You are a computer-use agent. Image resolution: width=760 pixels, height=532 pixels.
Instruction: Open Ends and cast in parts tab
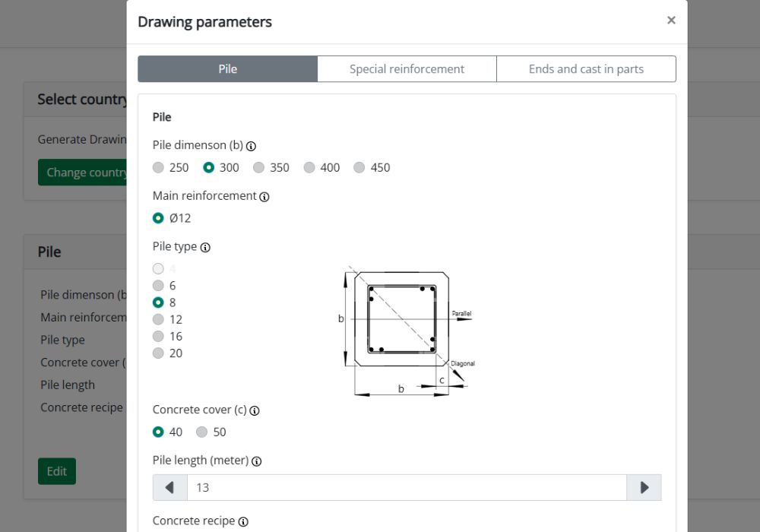click(586, 69)
